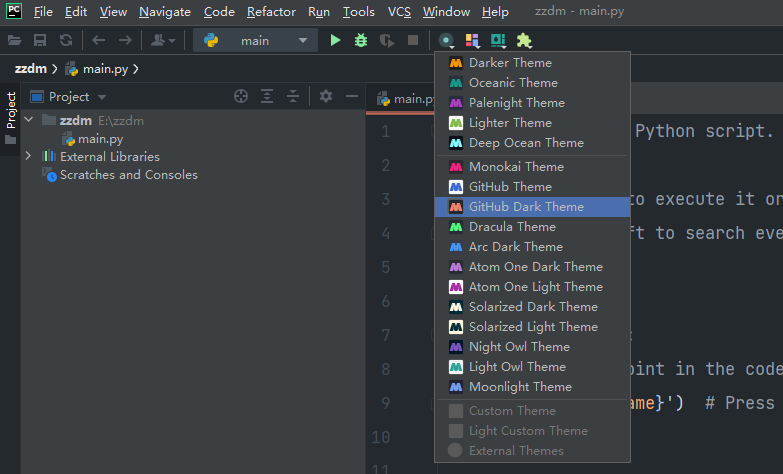Click the folder icon below Project tab
Viewport: 783px width, 474px height.
10,140
